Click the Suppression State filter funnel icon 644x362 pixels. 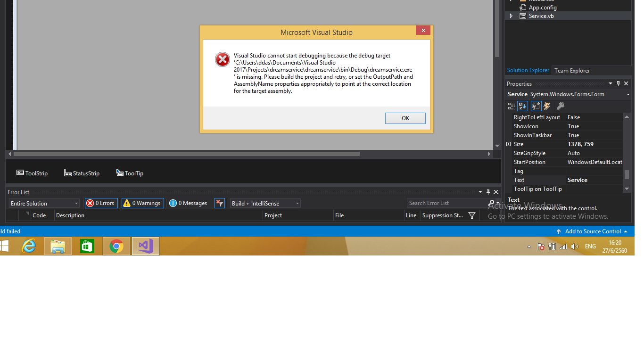click(472, 215)
